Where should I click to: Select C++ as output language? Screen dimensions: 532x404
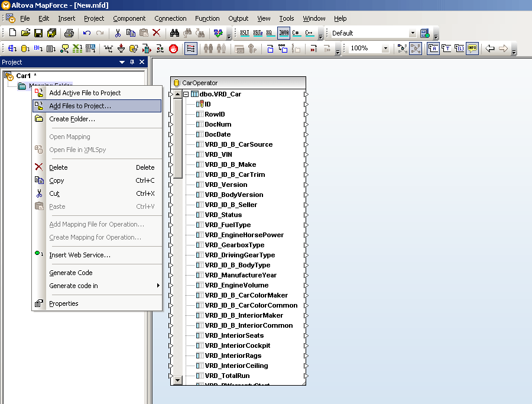pos(309,33)
